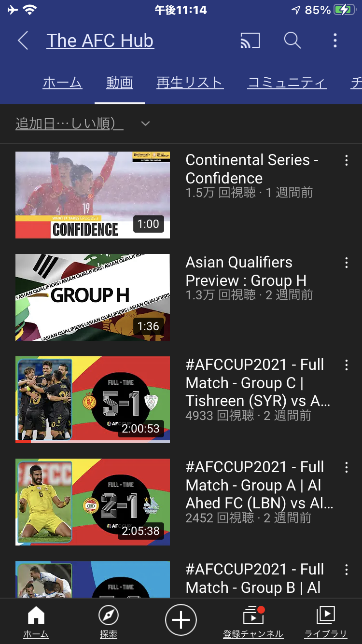Switch to the ホーム channel tab
Screen dimensions: 362x644
(62, 83)
